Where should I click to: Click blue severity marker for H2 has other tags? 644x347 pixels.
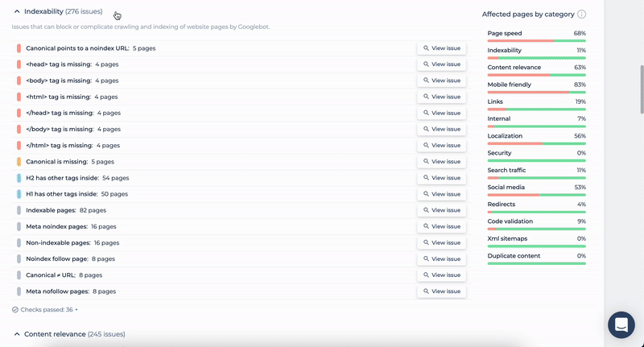pyautogui.click(x=19, y=178)
